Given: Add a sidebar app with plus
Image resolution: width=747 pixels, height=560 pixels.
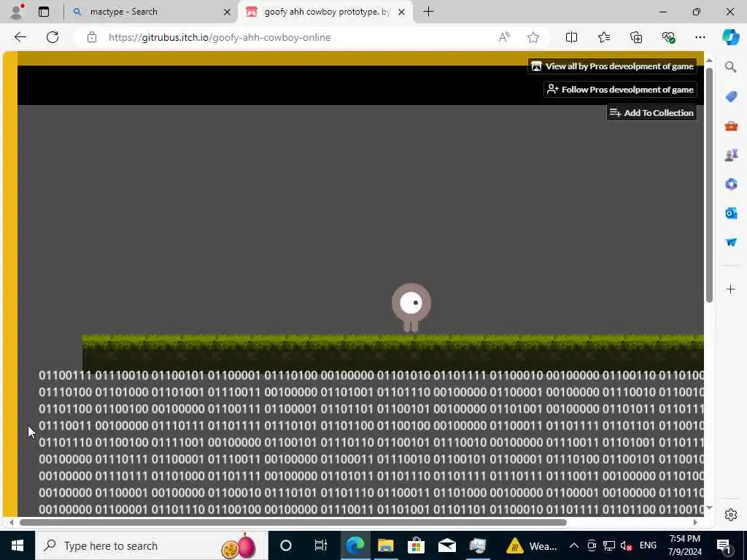Looking at the screenshot, I should click(731, 289).
